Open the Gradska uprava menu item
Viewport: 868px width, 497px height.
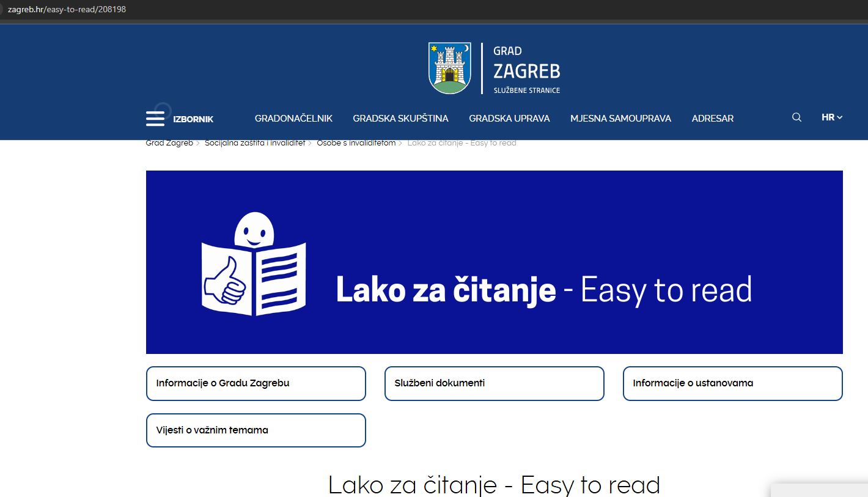(x=509, y=119)
